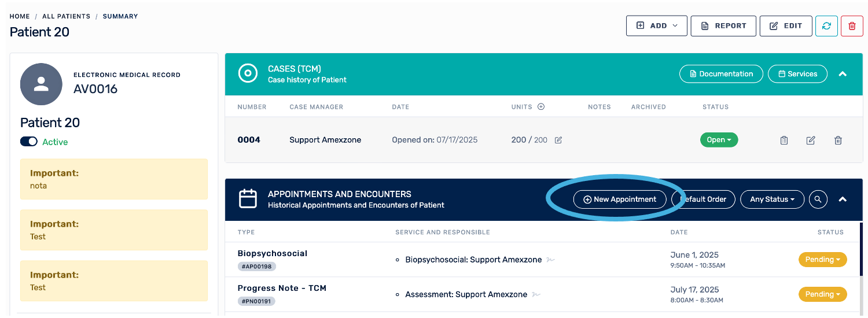Click edit pencil next to 200 / 200 units
The height and width of the screenshot is (318, 868).
click(x=558, y=140)
